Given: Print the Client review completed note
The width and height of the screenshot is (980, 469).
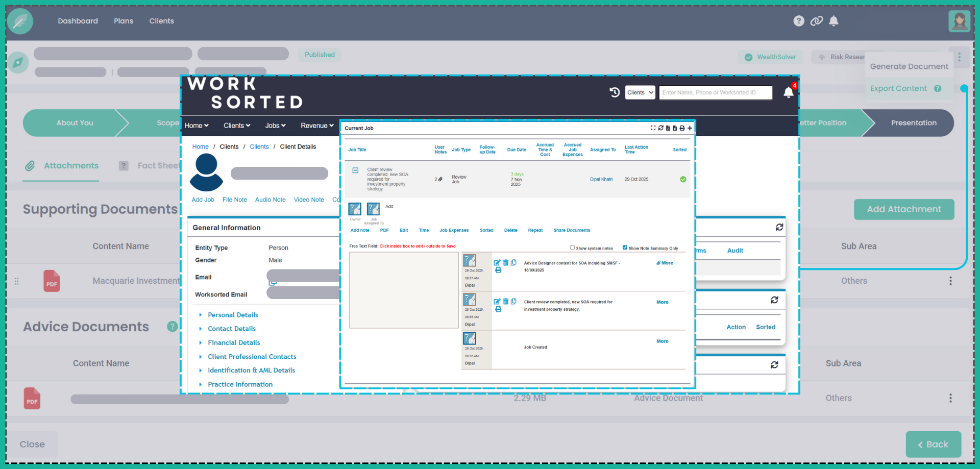Looking at the screenshot, I should tap(498, 309).
